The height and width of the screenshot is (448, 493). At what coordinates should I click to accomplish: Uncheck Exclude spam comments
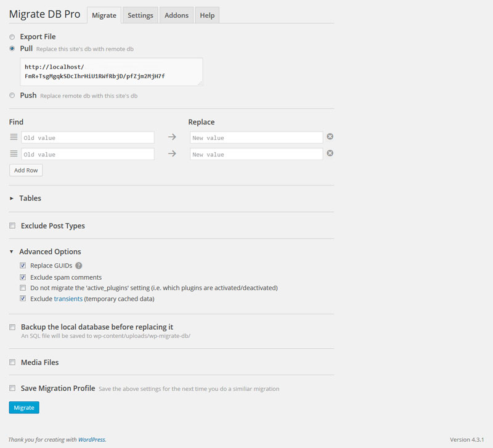pos(23,277)
